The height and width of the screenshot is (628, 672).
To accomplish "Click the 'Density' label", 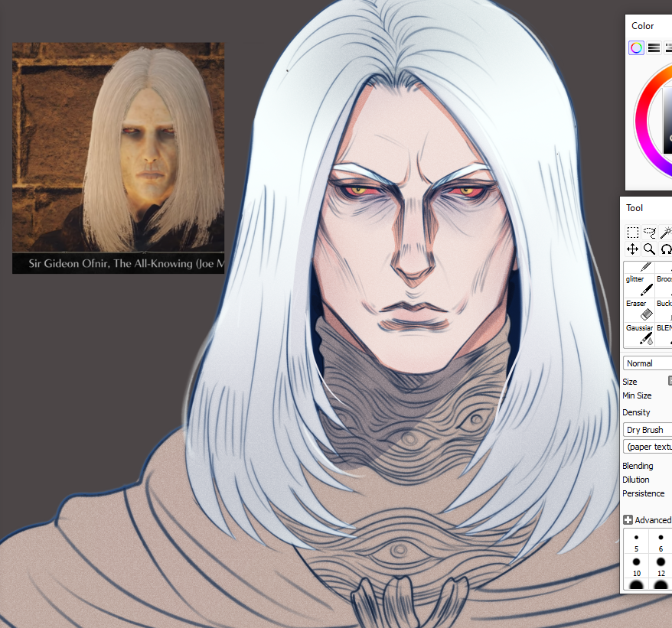I will coord(636,412).
